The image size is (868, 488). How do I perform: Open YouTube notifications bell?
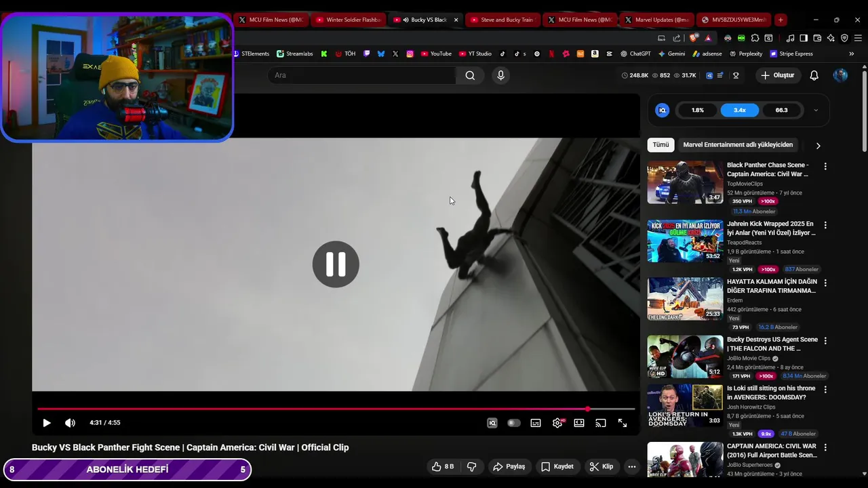[814, 75]
